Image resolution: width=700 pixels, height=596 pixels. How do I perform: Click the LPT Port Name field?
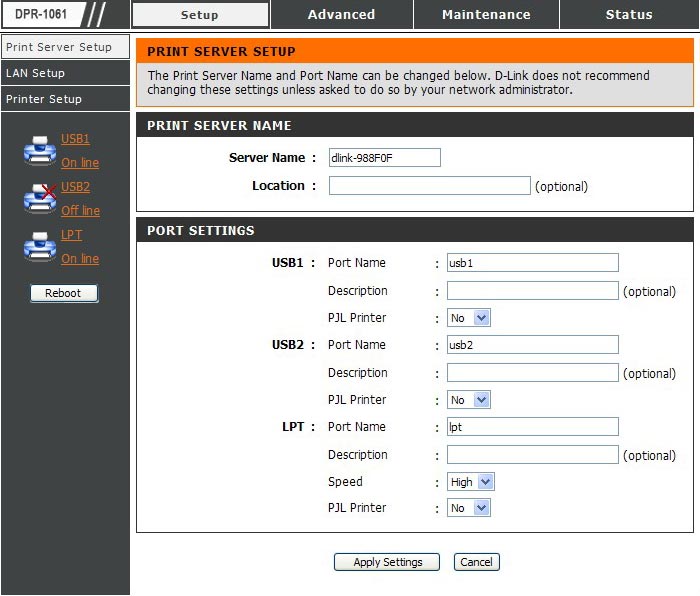533,426
